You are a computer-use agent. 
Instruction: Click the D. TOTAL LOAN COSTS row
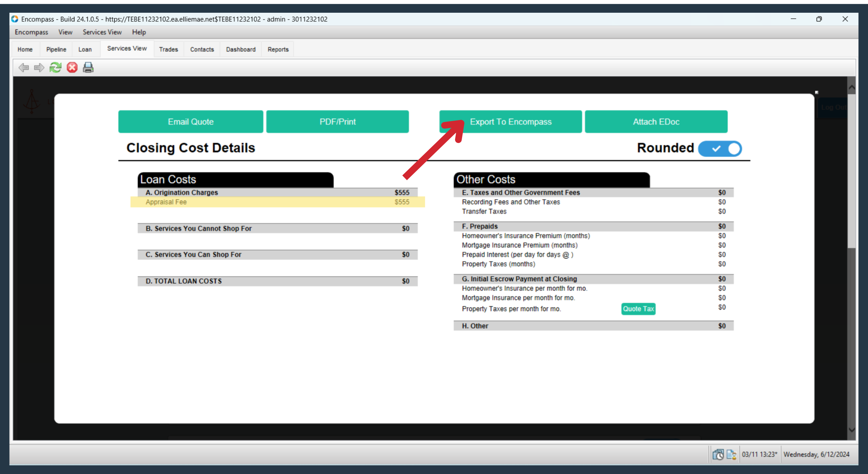(x=278, y=281)
